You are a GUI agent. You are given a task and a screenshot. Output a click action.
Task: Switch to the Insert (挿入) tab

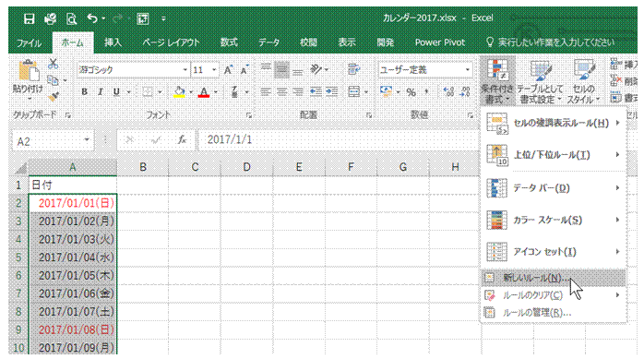point(113,42)
